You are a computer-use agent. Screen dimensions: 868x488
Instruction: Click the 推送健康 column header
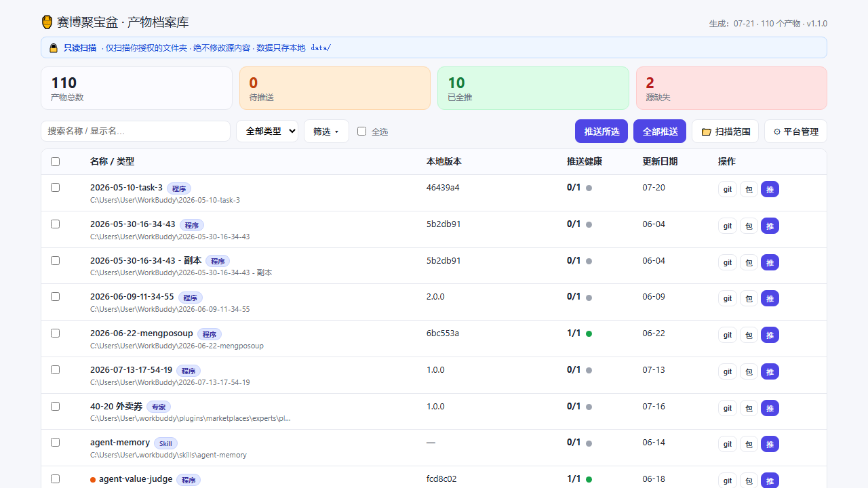pos(585,161)
